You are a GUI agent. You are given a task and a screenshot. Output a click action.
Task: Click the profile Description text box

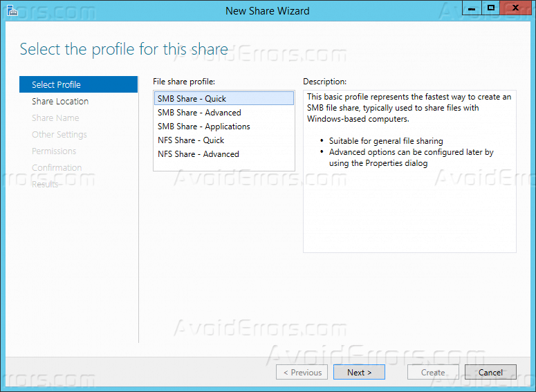[409, 171]
